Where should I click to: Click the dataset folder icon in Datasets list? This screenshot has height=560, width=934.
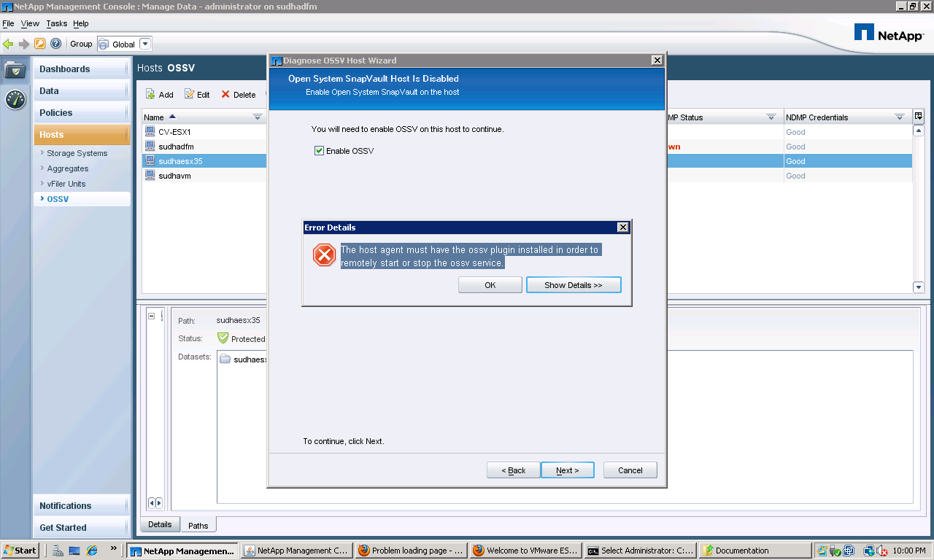click(x=225, y=359)
